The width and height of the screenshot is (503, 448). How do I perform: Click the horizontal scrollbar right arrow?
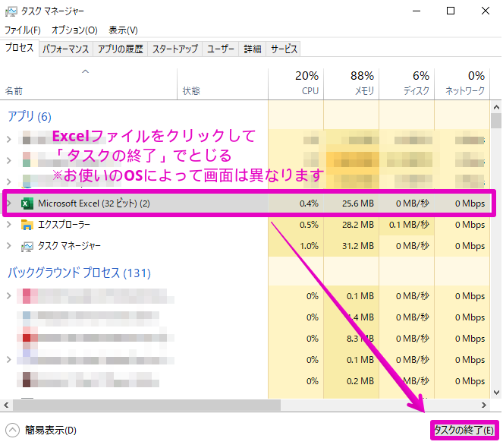point(484,405)
